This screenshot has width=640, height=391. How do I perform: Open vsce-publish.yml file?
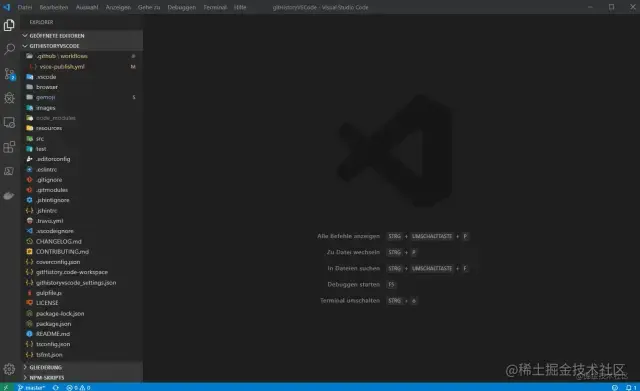click(82, 67)
